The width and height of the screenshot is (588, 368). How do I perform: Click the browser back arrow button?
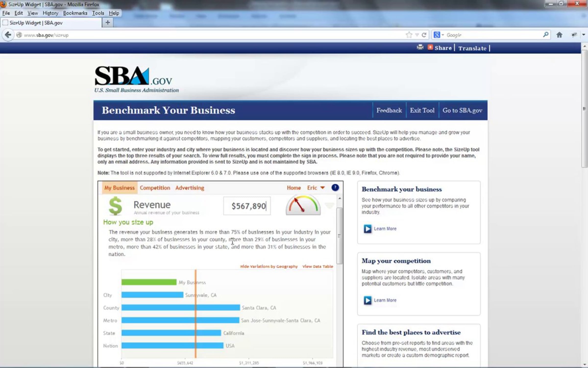[x=8, y=35]
